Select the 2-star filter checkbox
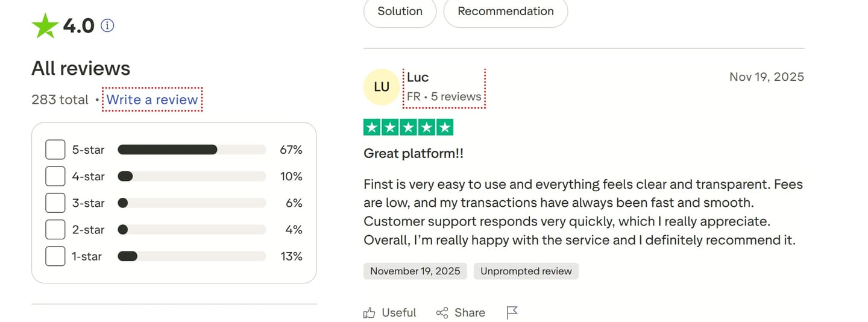 [x=55, y=230]
